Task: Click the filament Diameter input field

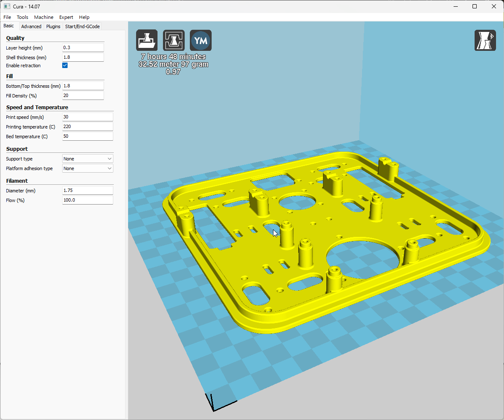Action: click(x=88, y=191)
